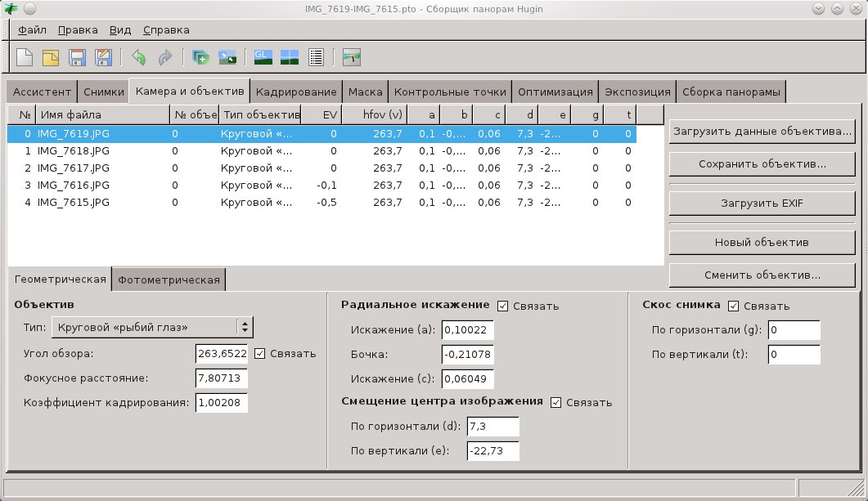Open the panorama preview window icon

coord(289,57)
